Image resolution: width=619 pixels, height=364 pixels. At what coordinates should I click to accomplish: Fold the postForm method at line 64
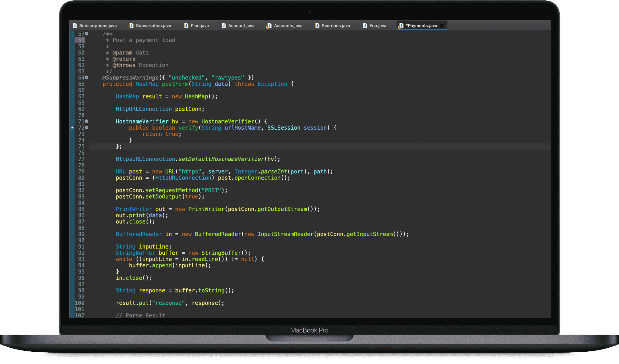point(87,78)
